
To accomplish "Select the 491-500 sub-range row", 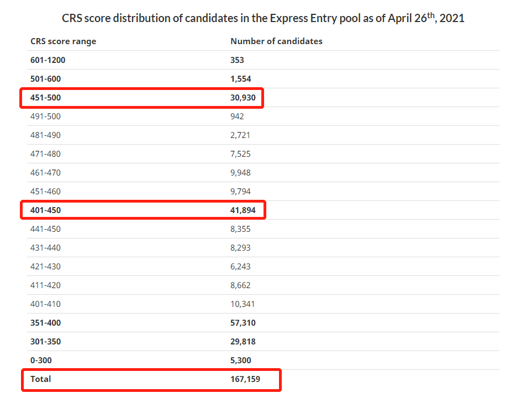I will 263,116.
